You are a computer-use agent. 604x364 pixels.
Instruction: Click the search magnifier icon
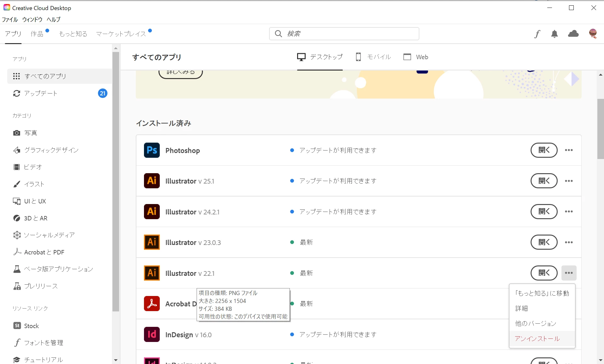point(278,34)
